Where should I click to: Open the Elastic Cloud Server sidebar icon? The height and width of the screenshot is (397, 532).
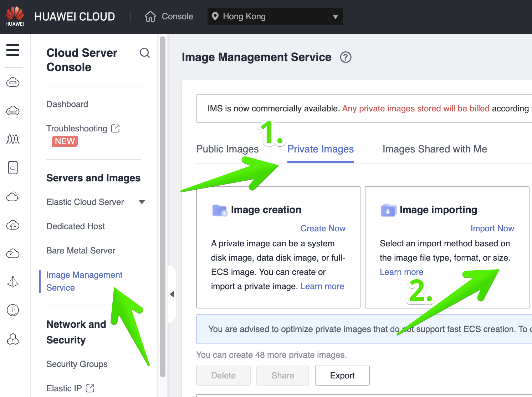click(x=13, y=82)
